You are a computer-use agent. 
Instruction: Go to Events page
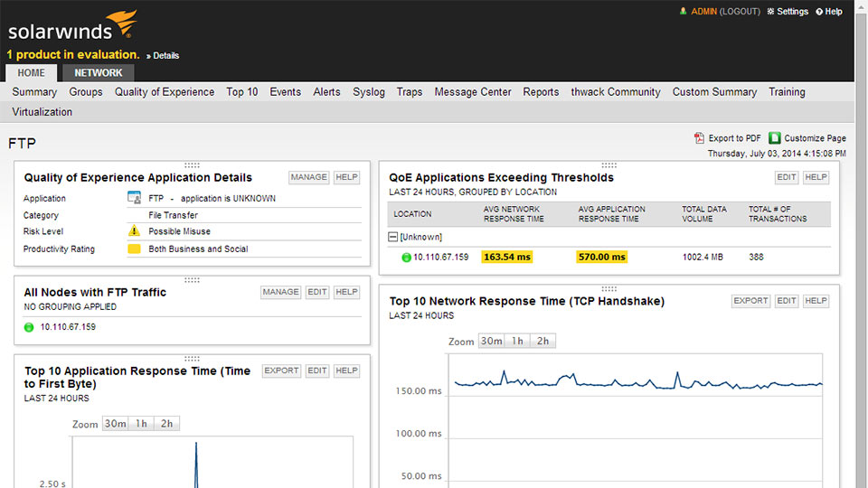point(285,92)
